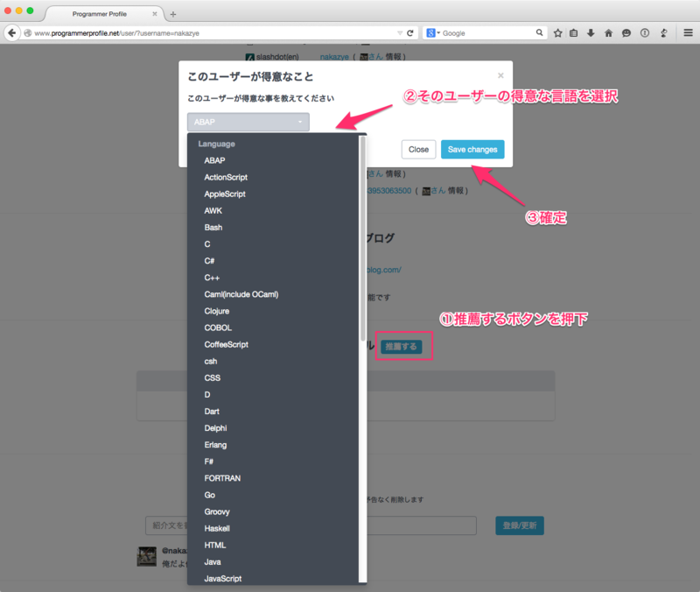Open the URL history dropdown arrow
Image resolution: width=700 pixels, height=592 pixels.
[x=400, y=33]
